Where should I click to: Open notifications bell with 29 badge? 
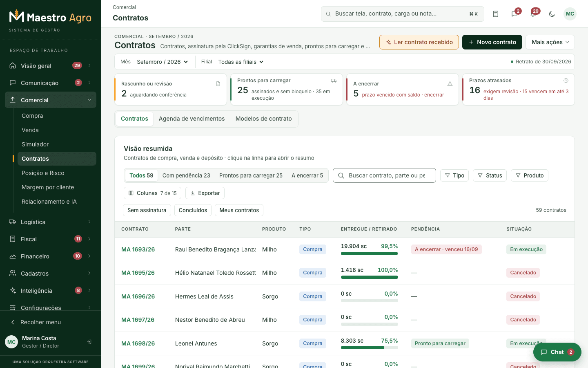(x=533, y=14)
